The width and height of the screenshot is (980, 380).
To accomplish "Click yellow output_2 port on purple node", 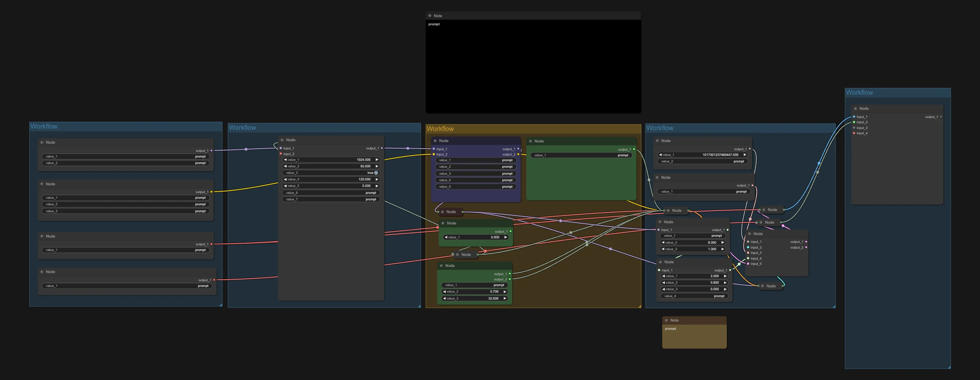I will click(518, 154).
